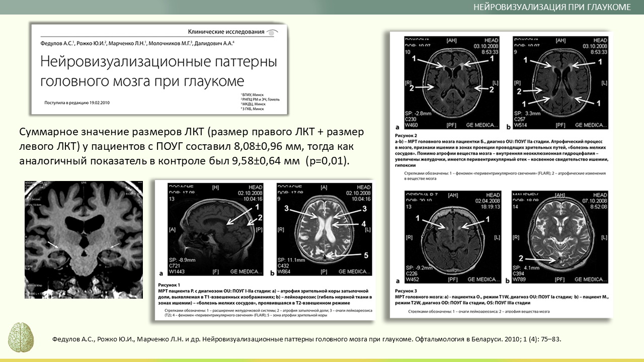
Task: Click arrow label 5 in Рисунок 1 image
Action: (366, 255)
